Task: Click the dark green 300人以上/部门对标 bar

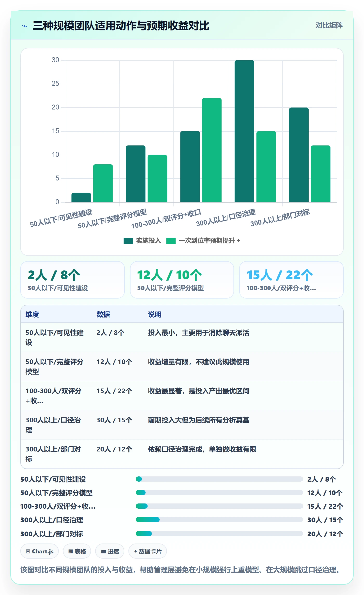Action: click(299, 155)
